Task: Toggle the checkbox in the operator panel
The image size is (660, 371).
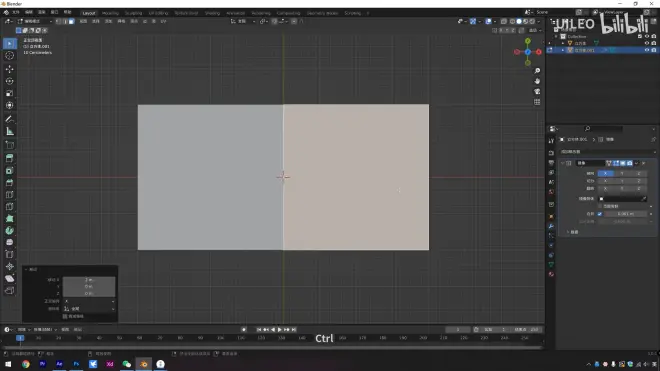Action: point(65,316)
